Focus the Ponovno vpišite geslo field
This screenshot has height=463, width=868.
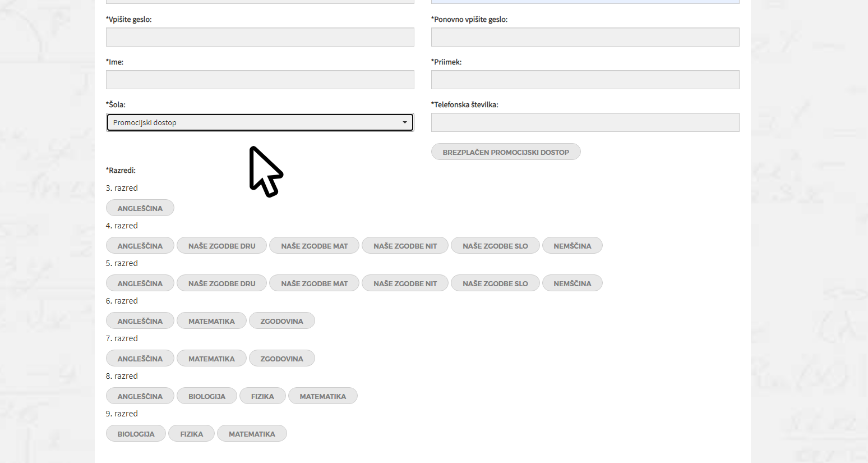(585, 37)
